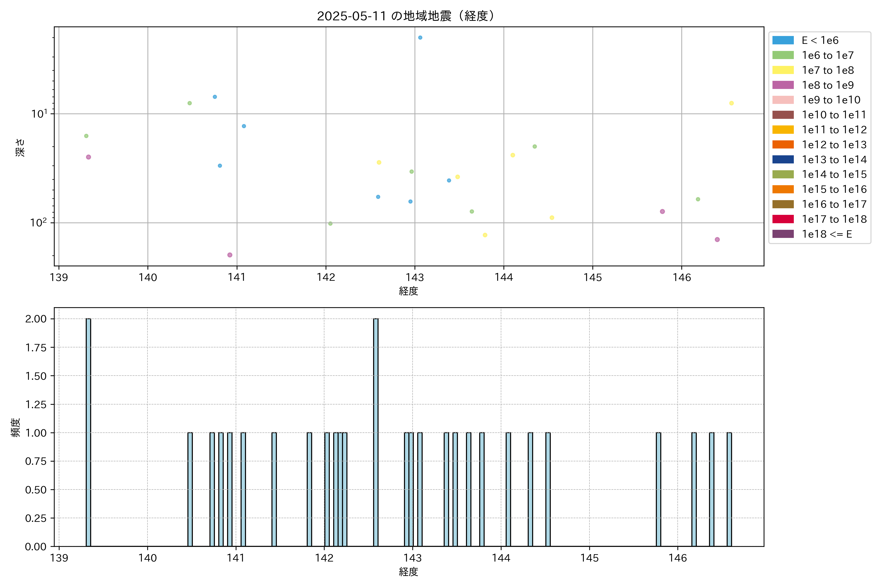Click the yellow '1e7 to 1e8' legend swatch
This screenshot has width=882, height=588.
click(783, 70)
